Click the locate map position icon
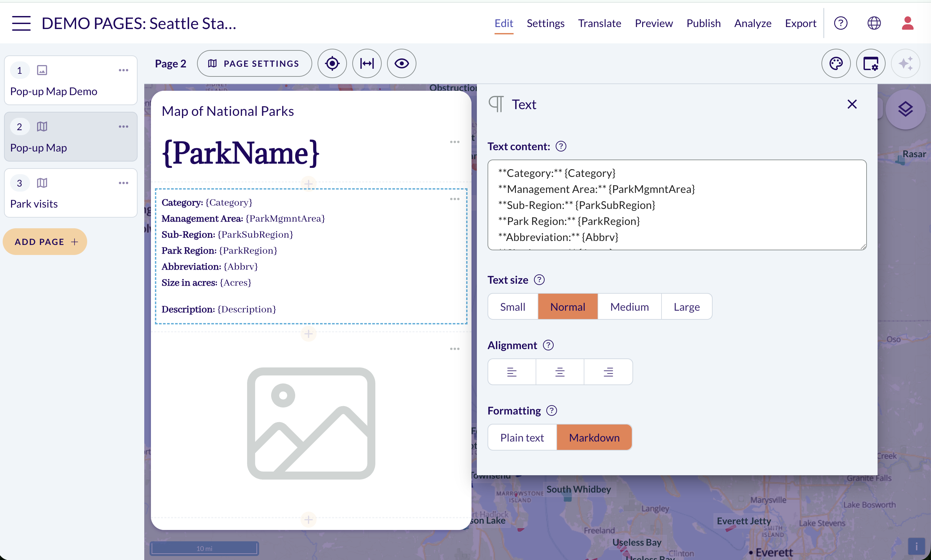 coord(332,63)
